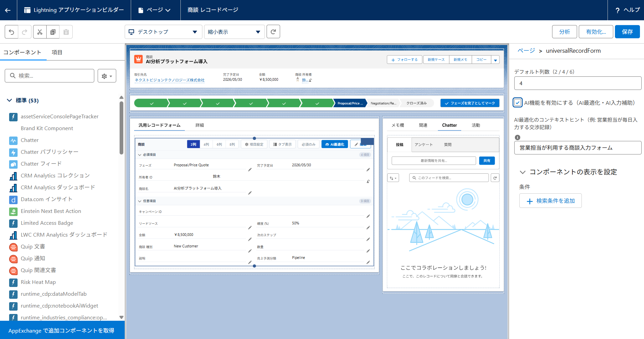Open the component list settings gear
This screenshot has width=644, height=339.
pyautogui.click(x=107, y=76)
